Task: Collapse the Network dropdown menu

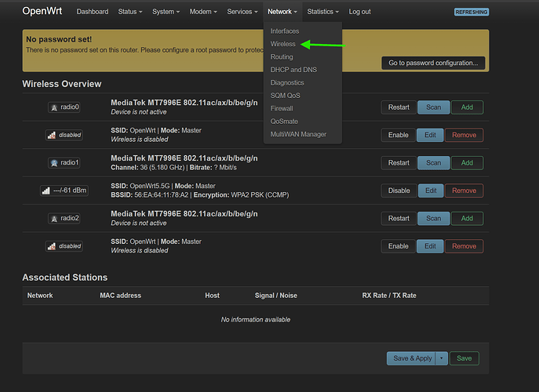Action: click(x=282, y=12)
